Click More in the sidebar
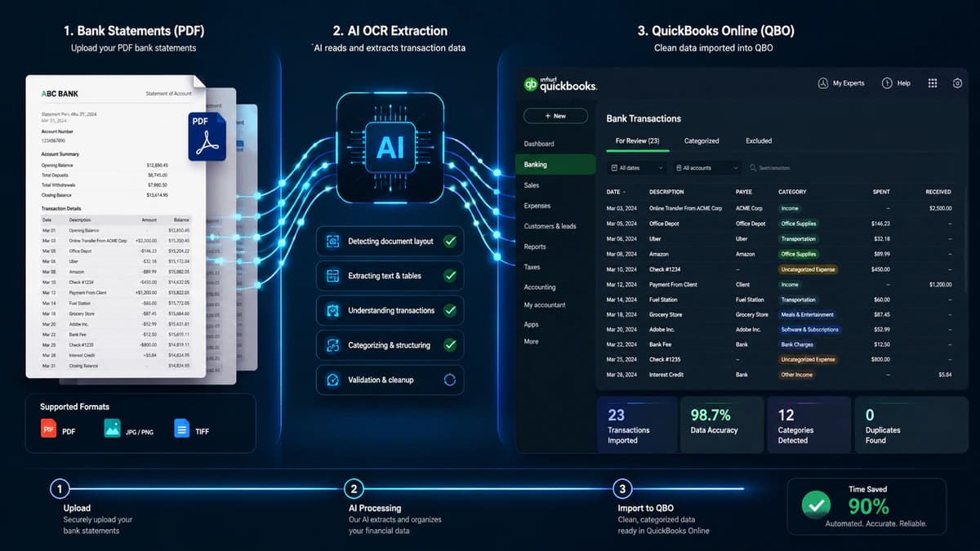Image resolution: width=980 pixels, height=551 pixels. coord(531,341)
